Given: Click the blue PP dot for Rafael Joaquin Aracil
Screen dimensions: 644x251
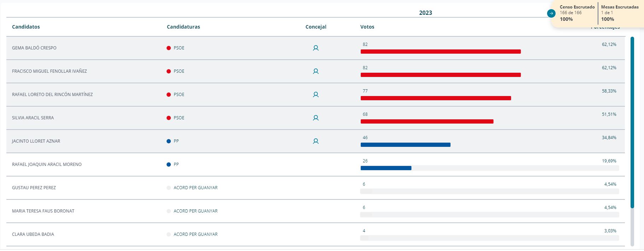Looking at the screenshot, I should [169, 165].
